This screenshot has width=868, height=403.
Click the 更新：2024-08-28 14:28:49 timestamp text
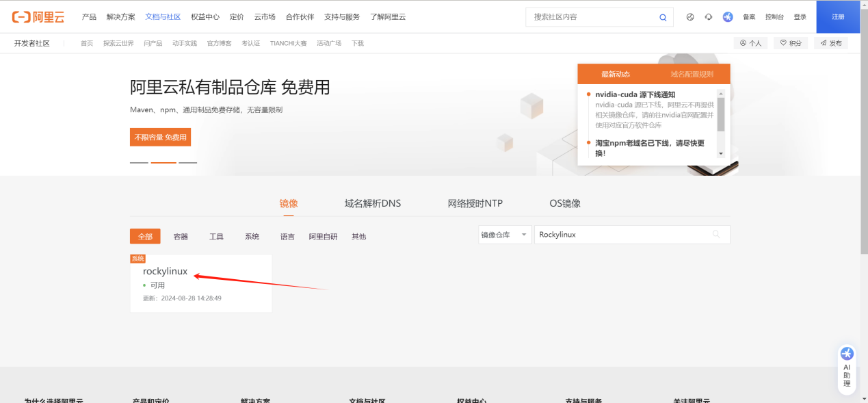point(182,298)
